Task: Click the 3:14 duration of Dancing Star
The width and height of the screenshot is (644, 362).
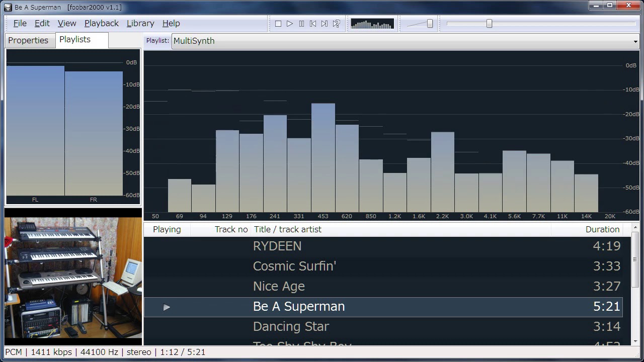Action: tap(607, 327)
